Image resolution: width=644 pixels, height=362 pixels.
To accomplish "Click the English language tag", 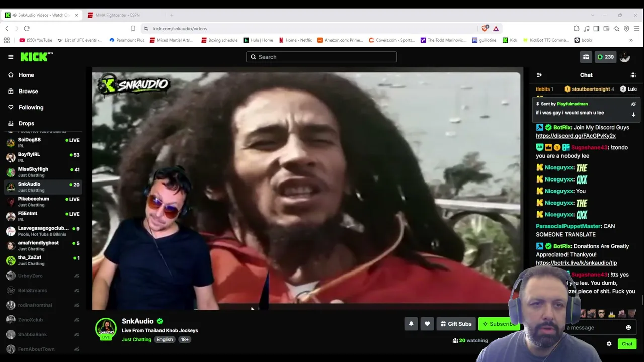I will coord(165,340).
